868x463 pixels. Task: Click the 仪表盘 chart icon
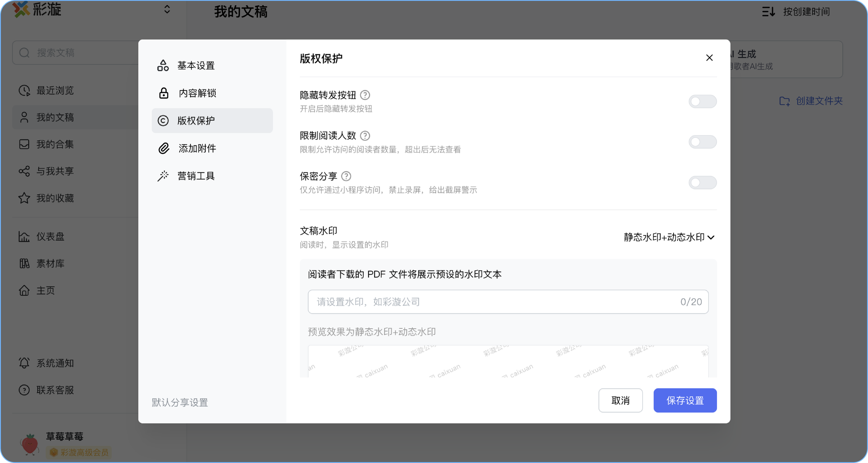[x=24, y=237]
